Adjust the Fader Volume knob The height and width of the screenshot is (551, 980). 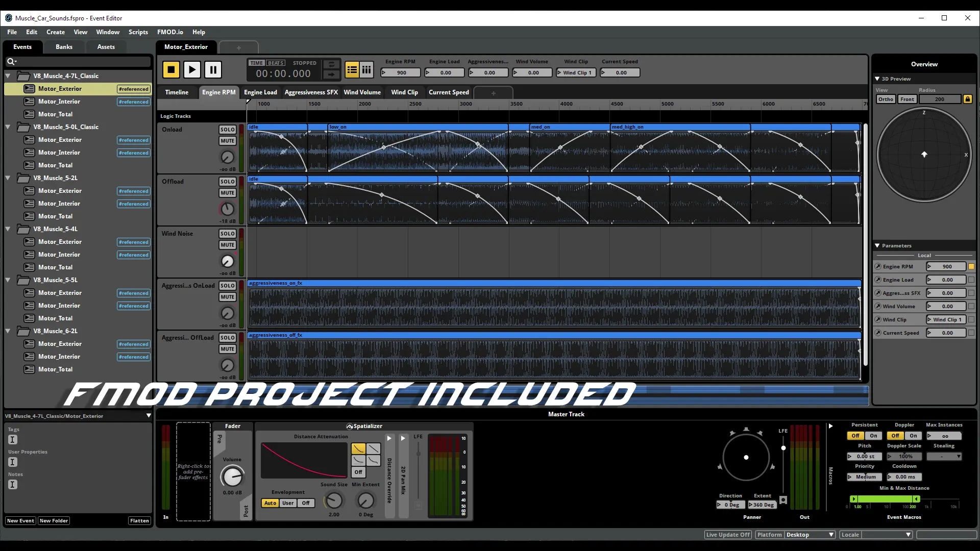click(x=232, y=477)
